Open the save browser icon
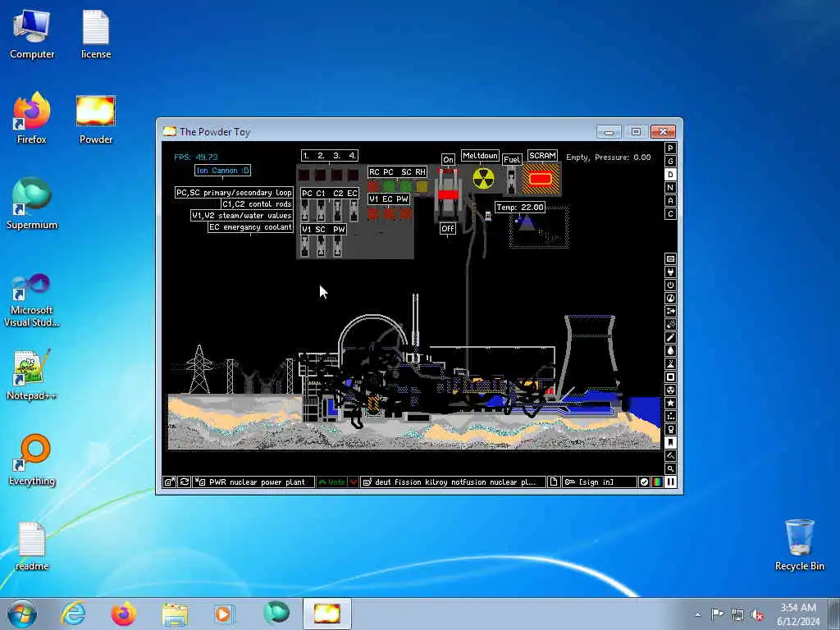840x630 pixels. click(169, 482)
